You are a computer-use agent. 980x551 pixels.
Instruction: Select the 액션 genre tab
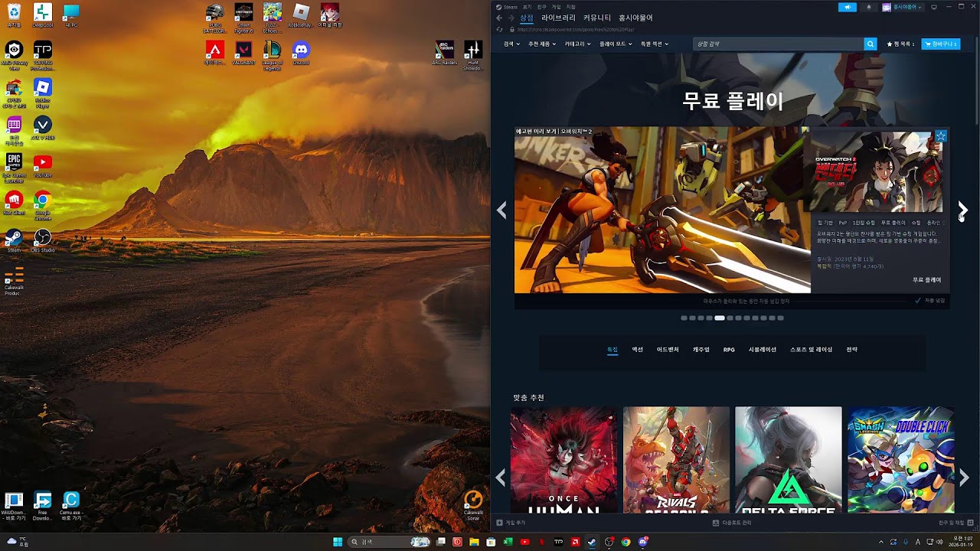click(637, 350)
